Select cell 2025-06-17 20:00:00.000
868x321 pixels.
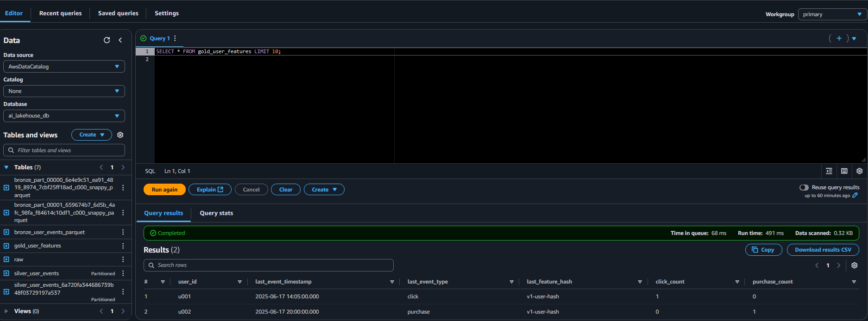287,312
